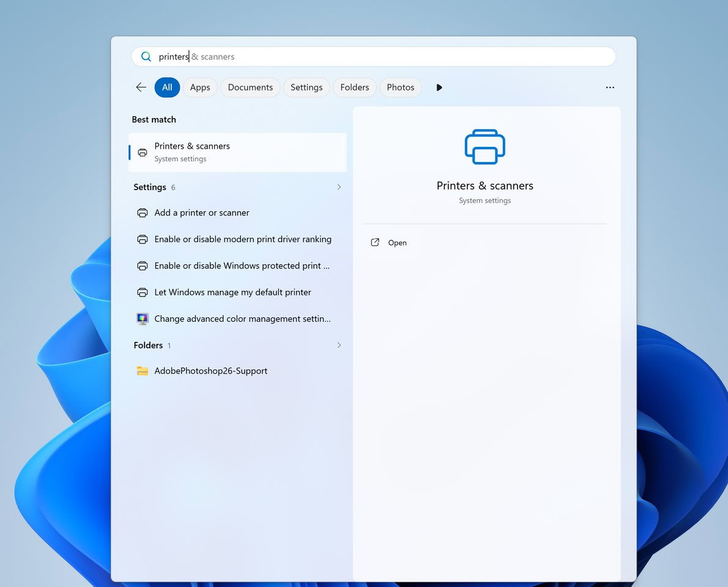Screen dimensions: 728x587
Task: Open Enable or disable modern print driver ranking
Action: click(238, 239)
